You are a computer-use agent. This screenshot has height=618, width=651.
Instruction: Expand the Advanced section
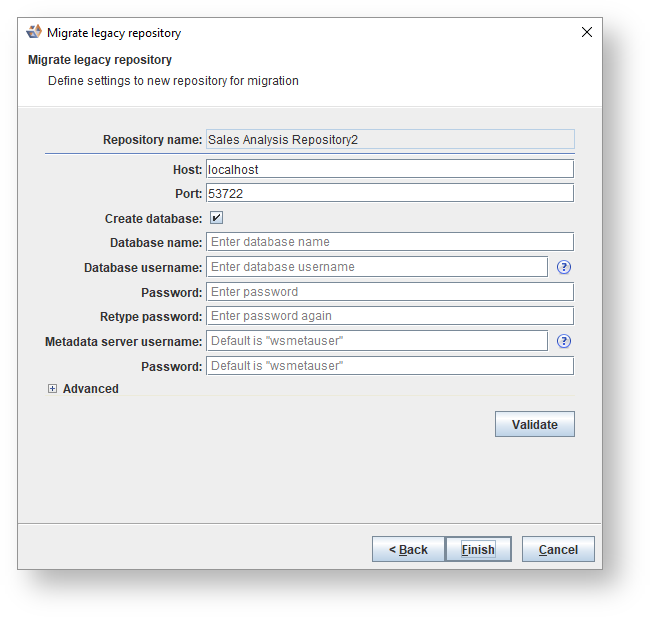coord(52,389)
